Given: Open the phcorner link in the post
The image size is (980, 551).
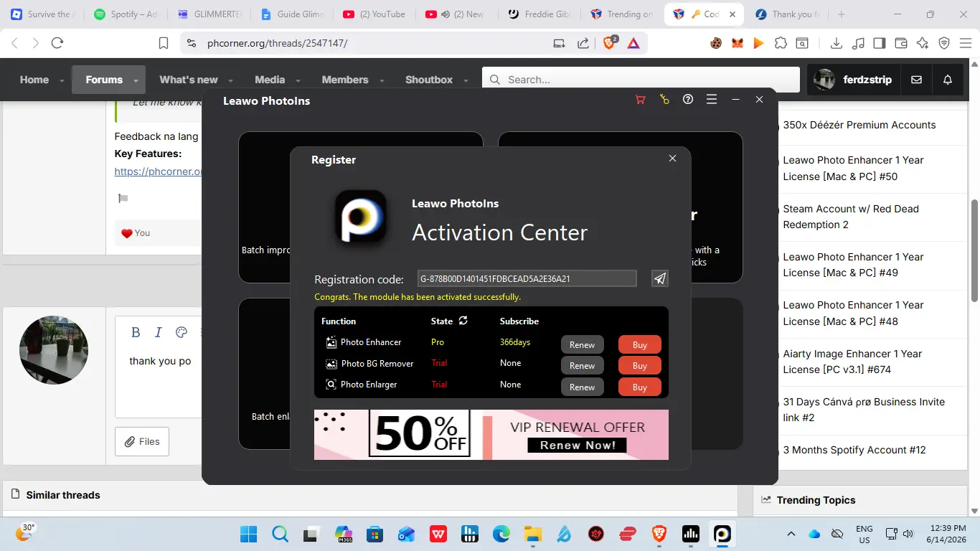Looking at the screenshot, I should [x=158, y=171].
